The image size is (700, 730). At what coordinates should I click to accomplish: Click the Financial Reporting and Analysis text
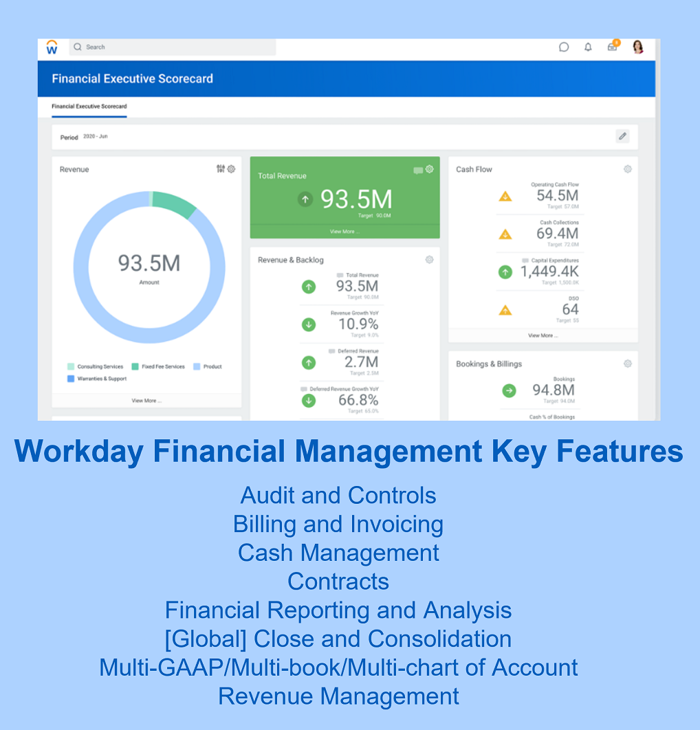[x=338, y=610]
